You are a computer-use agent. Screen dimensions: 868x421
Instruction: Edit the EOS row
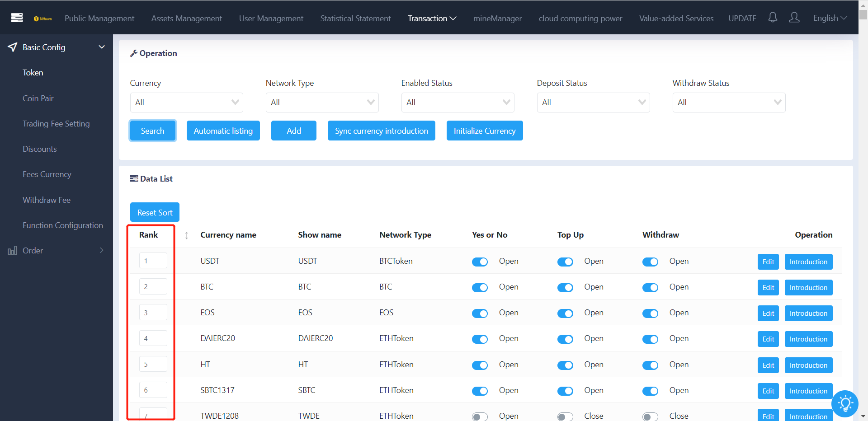pos(768,313)
